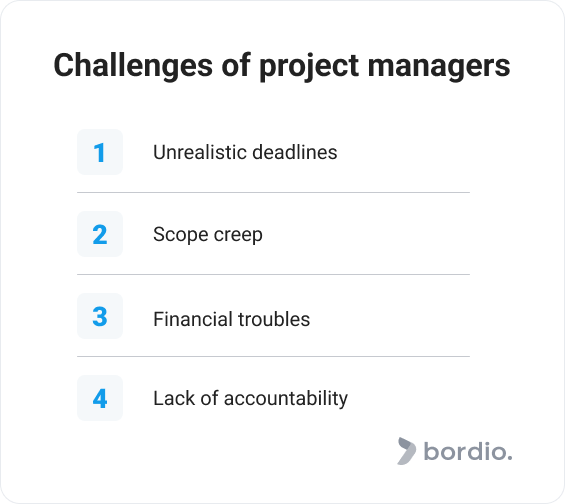Select the 'Unrealistic deadlines' item
This screenshot has height=504, width=565.
(245, 152)
